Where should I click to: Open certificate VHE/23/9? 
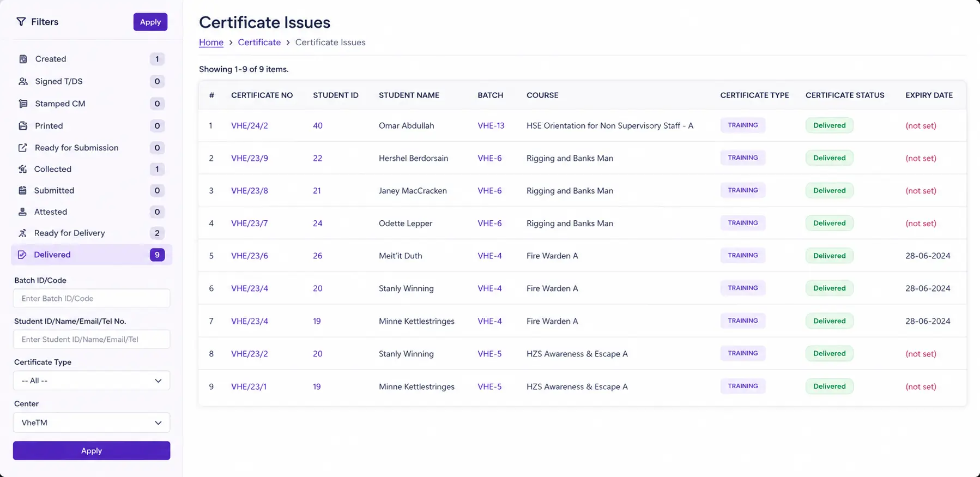pos(250,158)
